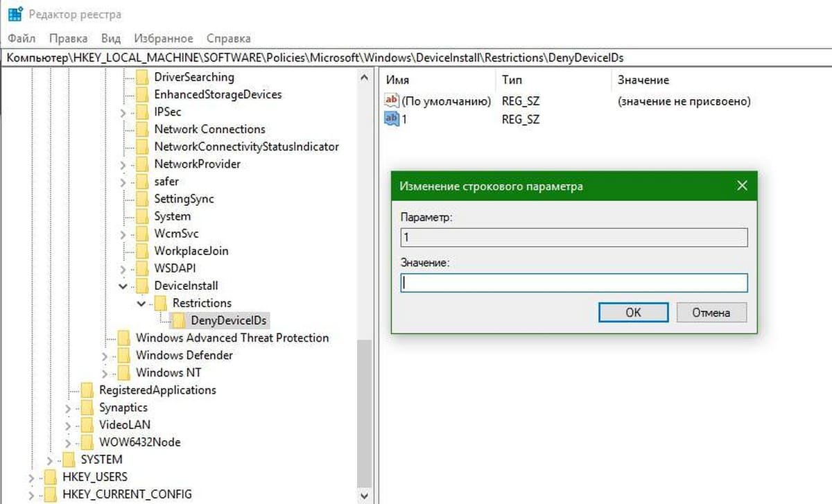Click the Значение input field
The height and width of the screenshot is (504, 832).
coord(574,283)
